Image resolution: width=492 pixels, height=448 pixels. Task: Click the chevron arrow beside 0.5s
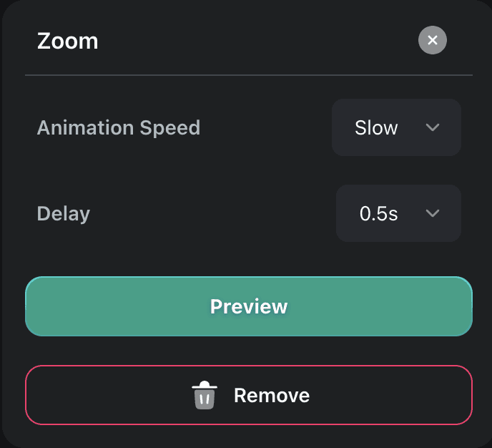pyautogui.click(x=433, y=213)
